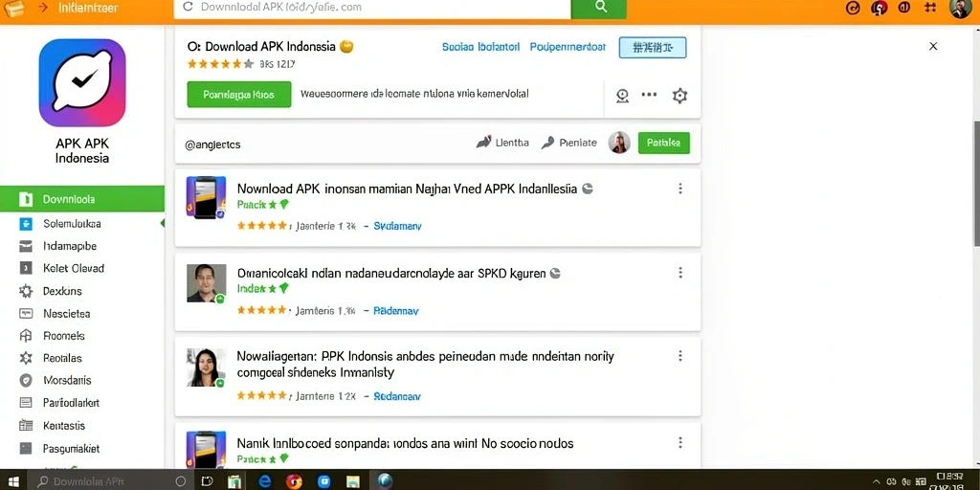The width and height of the screenshot is (980, 490).
Task: Click the three-dots icon beside the gear
Action: tap(650, 95)
